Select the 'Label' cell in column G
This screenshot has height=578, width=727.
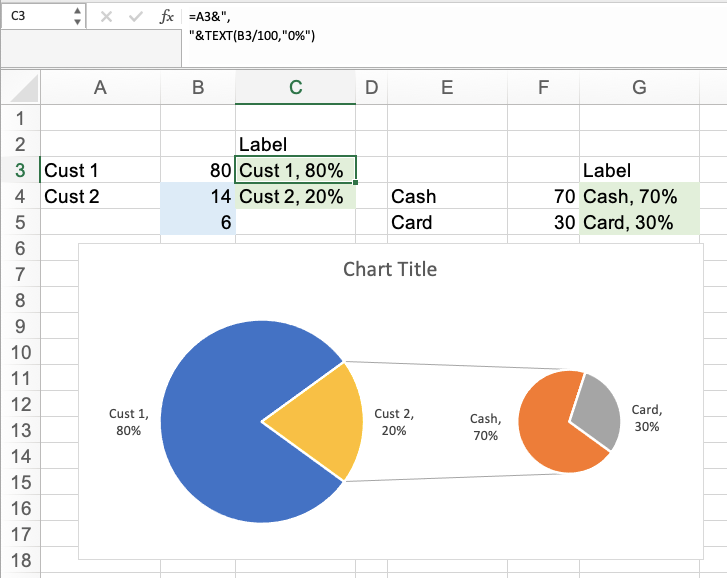pos(639,170)
